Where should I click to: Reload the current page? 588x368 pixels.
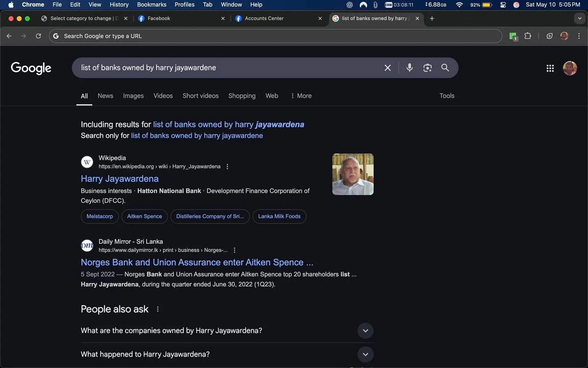tap(38, 36)
